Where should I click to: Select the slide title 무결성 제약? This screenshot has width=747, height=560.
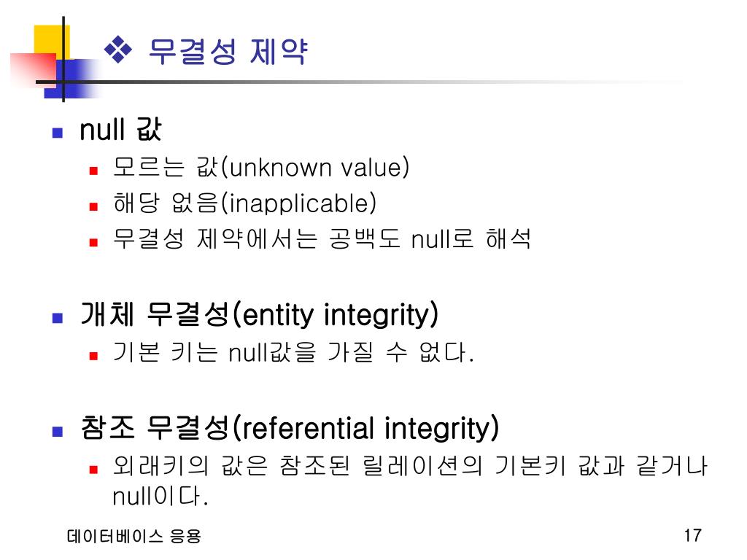point(228,51)
